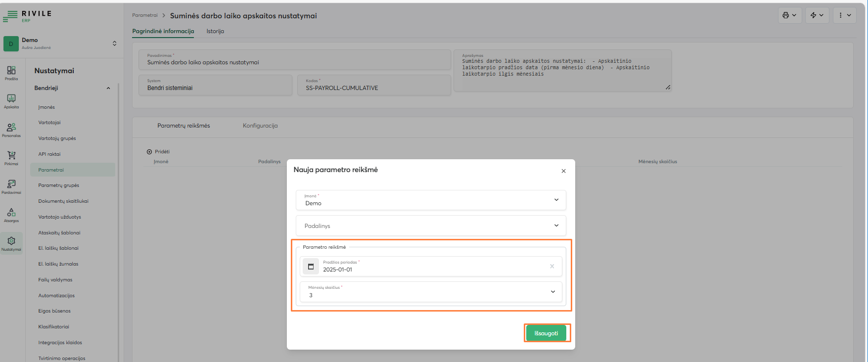Expand the Padalinys dropdown
This screenshot has height=362, width=868.
(x=556, y=226)
